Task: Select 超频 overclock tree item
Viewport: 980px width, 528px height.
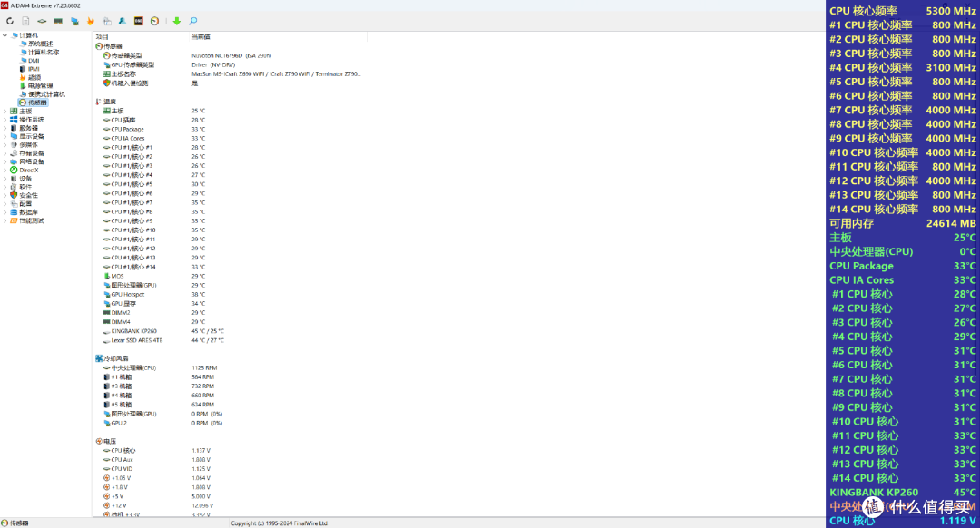Action: click(34, 77)
